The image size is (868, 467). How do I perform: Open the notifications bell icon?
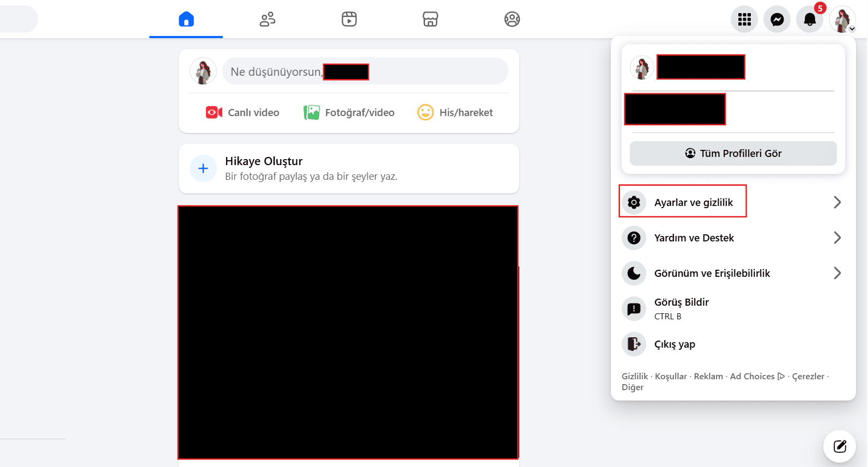[x=810, y=20]
